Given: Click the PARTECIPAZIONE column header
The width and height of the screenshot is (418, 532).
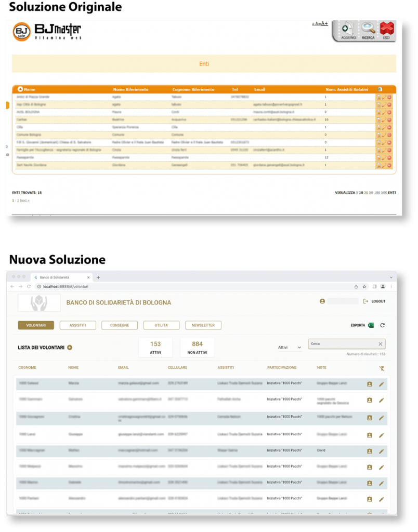Looking at the screenshot, I should pyautogui.click(x=282, y=367).
